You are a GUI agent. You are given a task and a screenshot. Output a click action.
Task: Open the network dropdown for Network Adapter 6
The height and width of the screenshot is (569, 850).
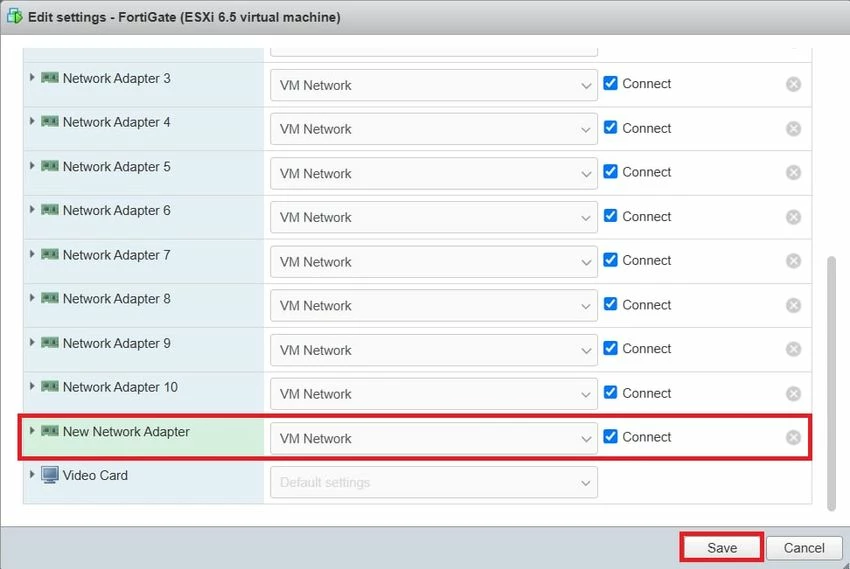click(x=434, y=217)
